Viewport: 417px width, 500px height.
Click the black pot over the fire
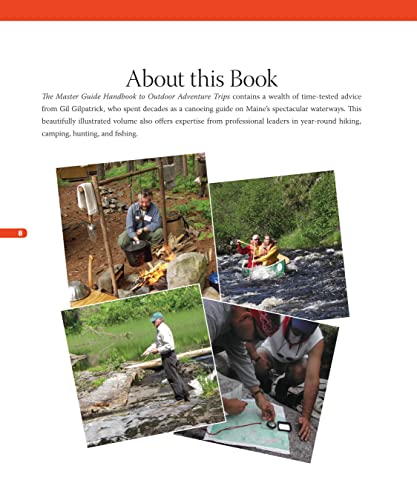point(138,253)
